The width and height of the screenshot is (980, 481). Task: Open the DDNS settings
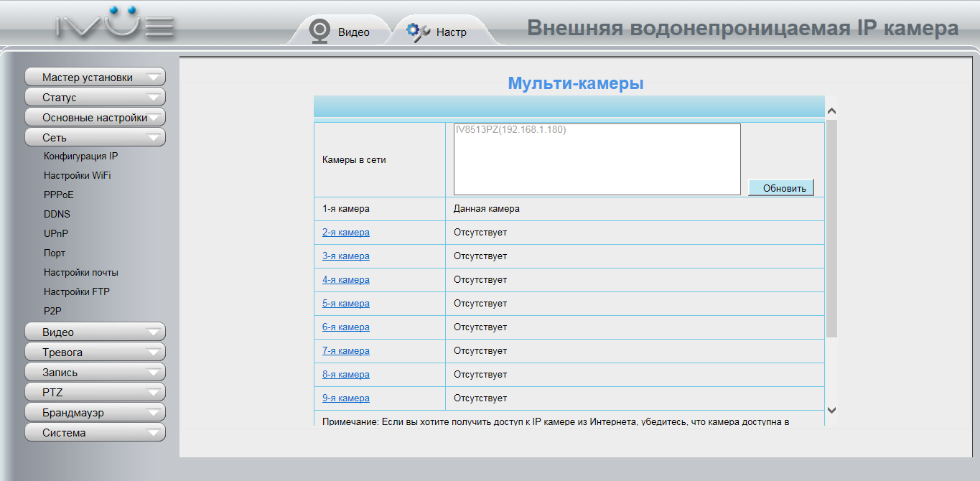(57, 214)
